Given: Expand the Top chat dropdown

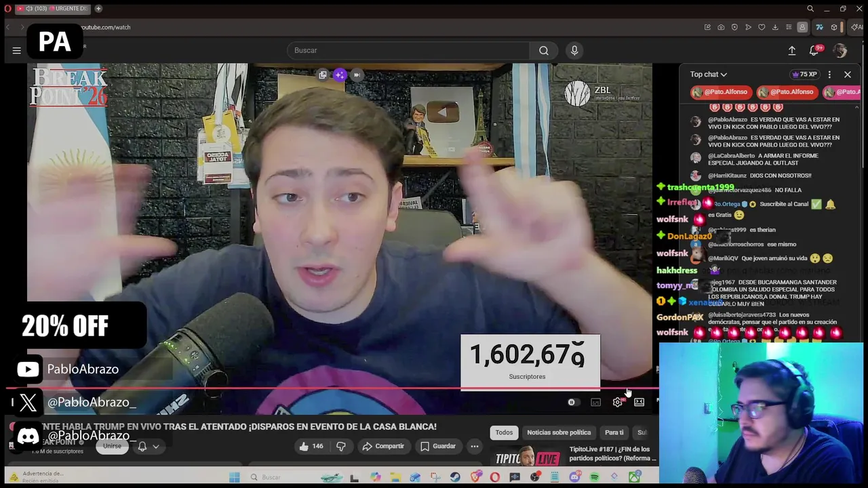Looking at the screenshot, I should click(709, 75).
